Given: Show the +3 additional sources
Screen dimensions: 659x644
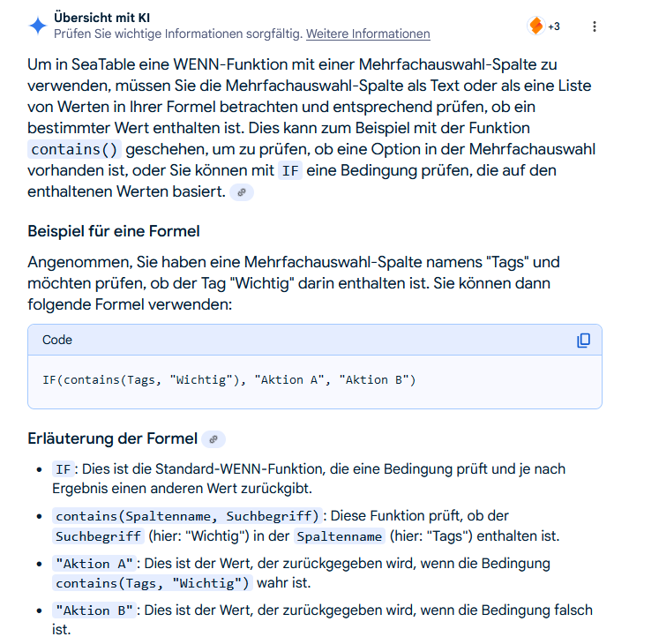Looking at the screenshot, I should [x=554, y=26].
